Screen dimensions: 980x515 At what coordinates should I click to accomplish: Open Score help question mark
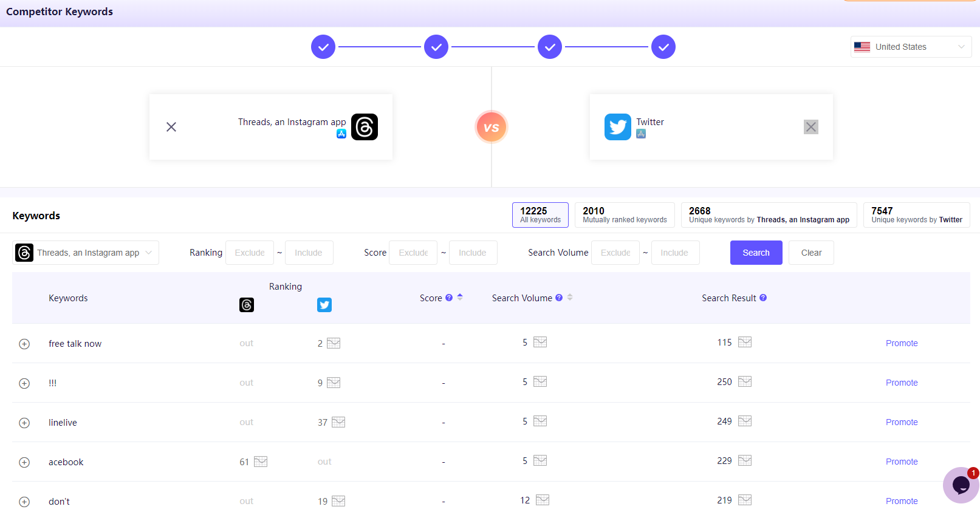(x=449, y=298)
